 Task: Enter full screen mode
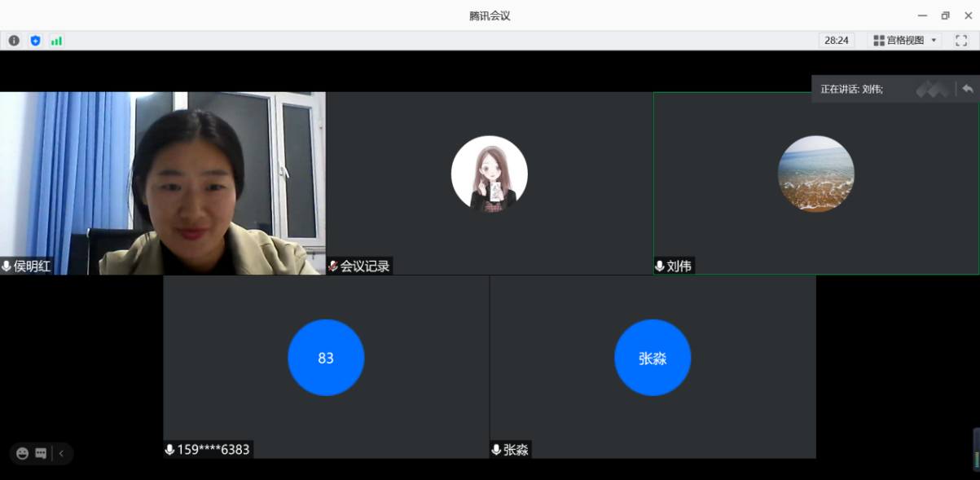(x=961, y=41)
